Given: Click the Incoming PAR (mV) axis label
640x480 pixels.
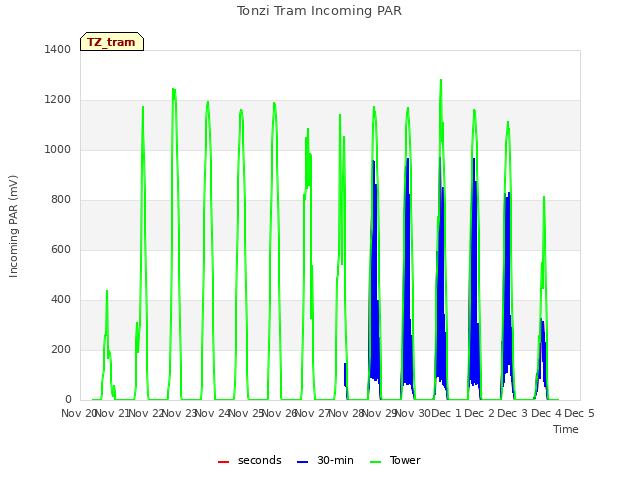Looking at the screenshot, I should click(13, 226).
